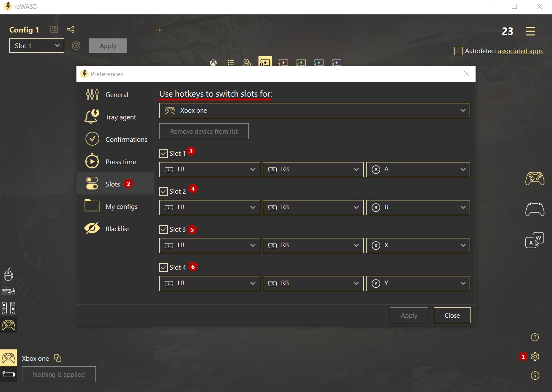
Task: Select the Joy-Con device icon in left sidebar
Action: coord(8,308)
